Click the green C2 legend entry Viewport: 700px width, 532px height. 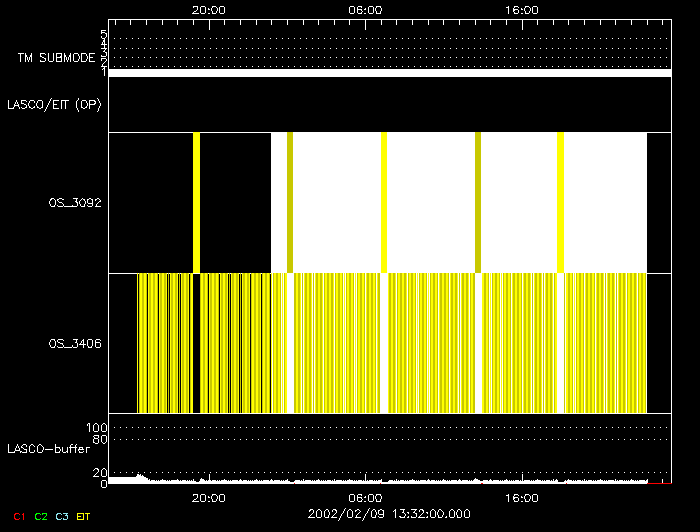pos(41,517)
